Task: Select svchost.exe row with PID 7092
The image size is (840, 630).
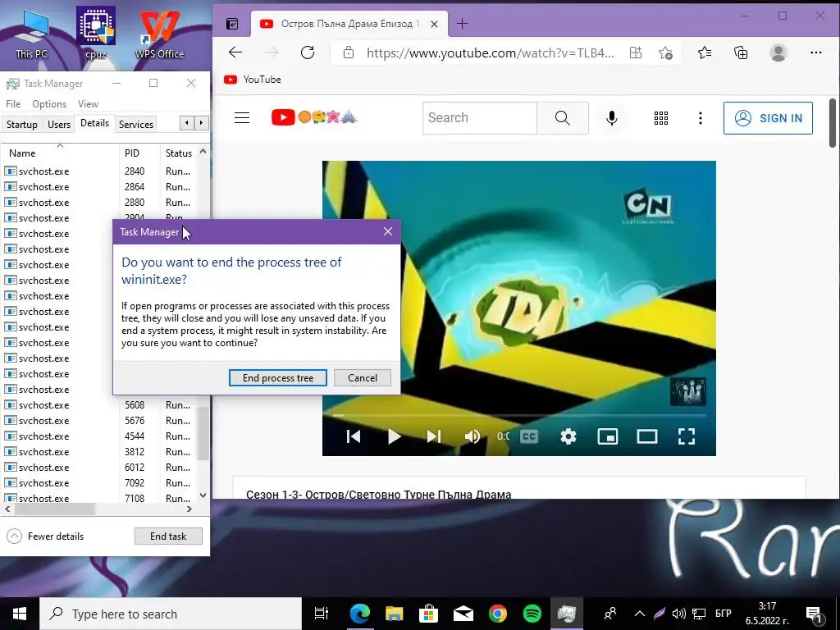Action: (99, 482)
